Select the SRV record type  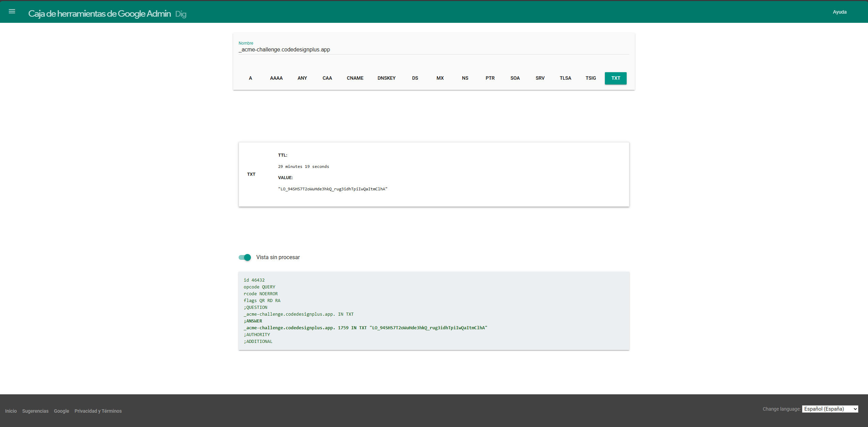[x=540, y=78]
